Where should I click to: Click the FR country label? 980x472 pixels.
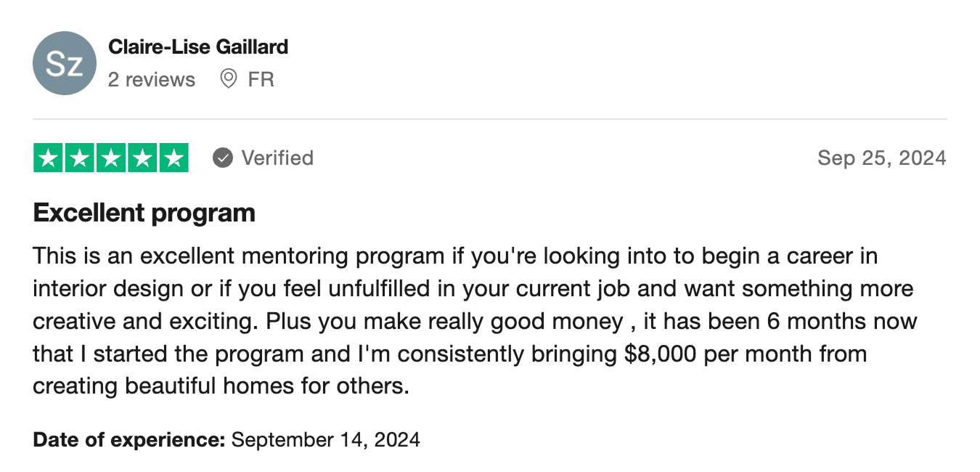(x=261, y=79)
